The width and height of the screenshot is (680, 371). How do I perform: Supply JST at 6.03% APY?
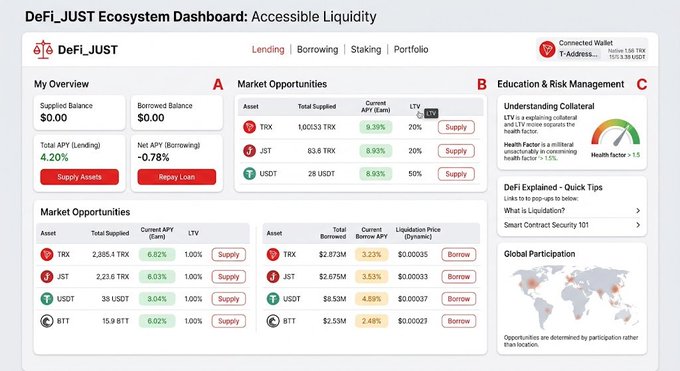coord(229,277)
